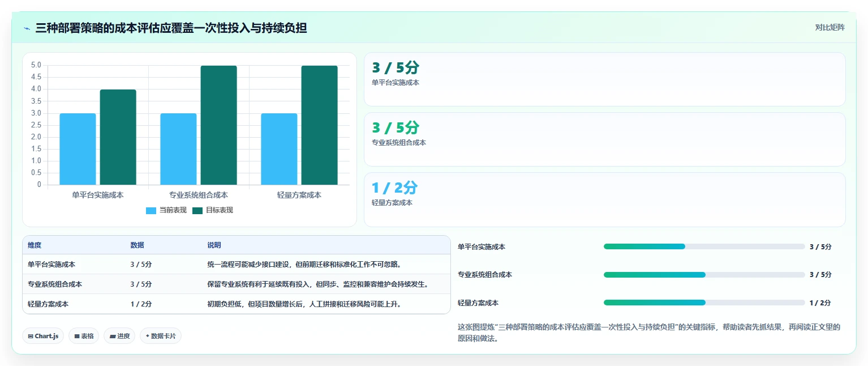868x366 pixels.
Task: Click the 5.0 y-axis tick label
Action: (36, 65)
